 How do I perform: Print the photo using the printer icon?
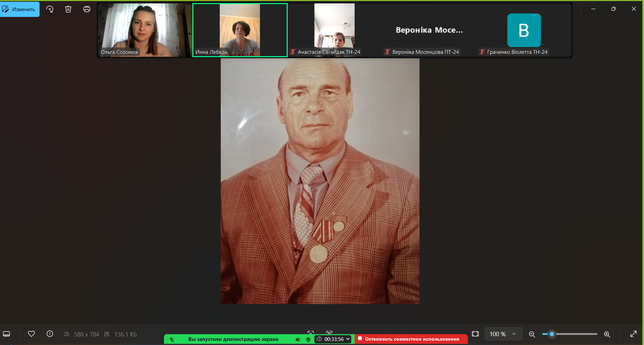[x=87, y=9]
